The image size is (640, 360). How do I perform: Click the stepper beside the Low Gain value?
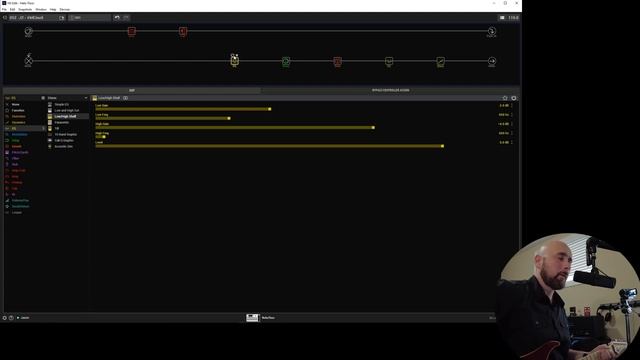[x=512, y=105]
